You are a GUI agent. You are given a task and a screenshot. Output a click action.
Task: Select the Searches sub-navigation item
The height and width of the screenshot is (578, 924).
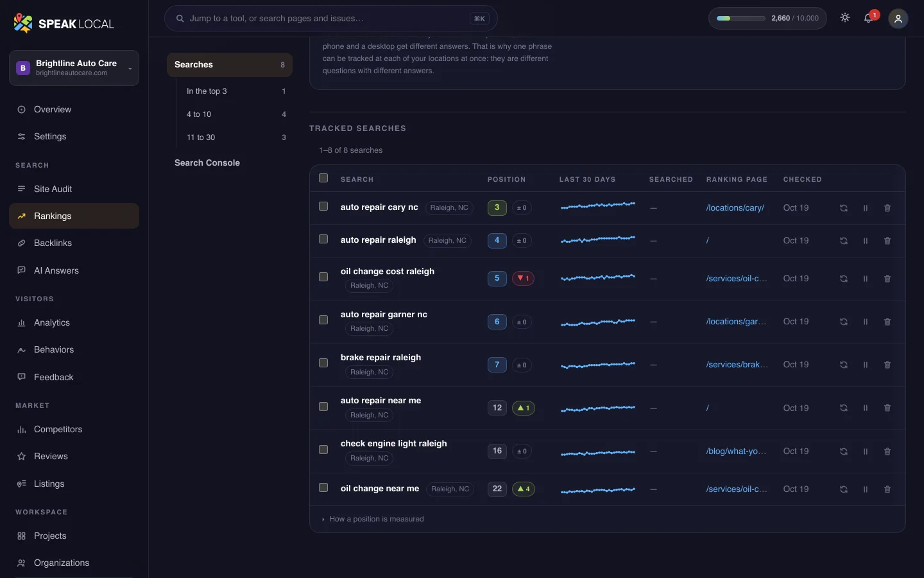pos(230,65)
